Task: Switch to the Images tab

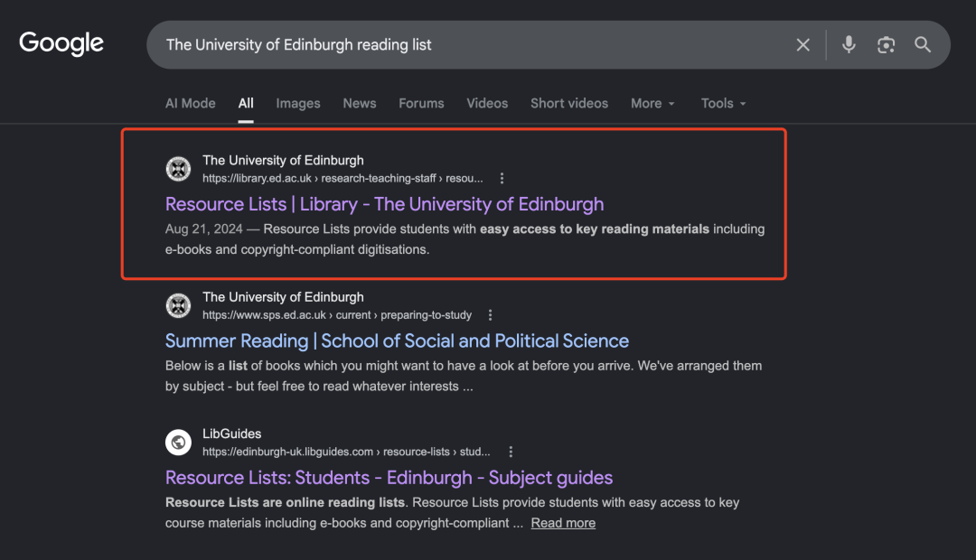Action: 298,103
